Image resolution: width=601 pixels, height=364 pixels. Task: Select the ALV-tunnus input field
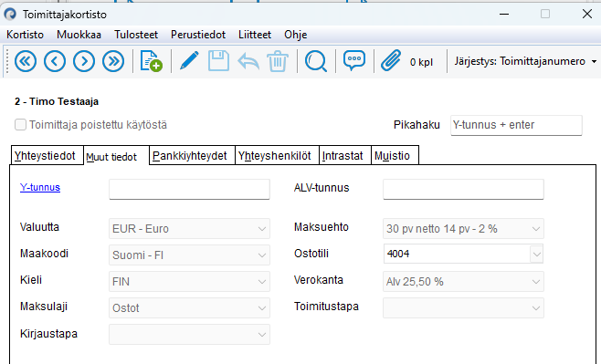tap(463, 189)
